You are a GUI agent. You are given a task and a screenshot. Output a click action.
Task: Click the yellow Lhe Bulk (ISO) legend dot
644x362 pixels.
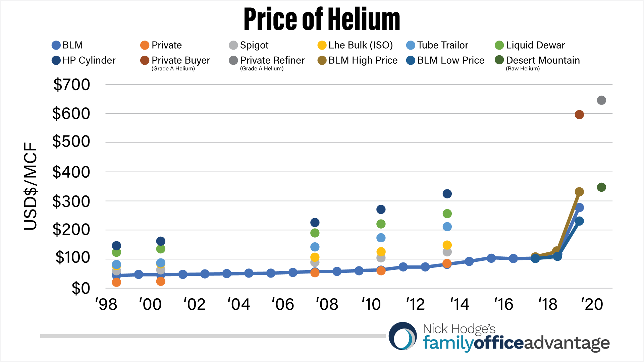pos(322,45)
